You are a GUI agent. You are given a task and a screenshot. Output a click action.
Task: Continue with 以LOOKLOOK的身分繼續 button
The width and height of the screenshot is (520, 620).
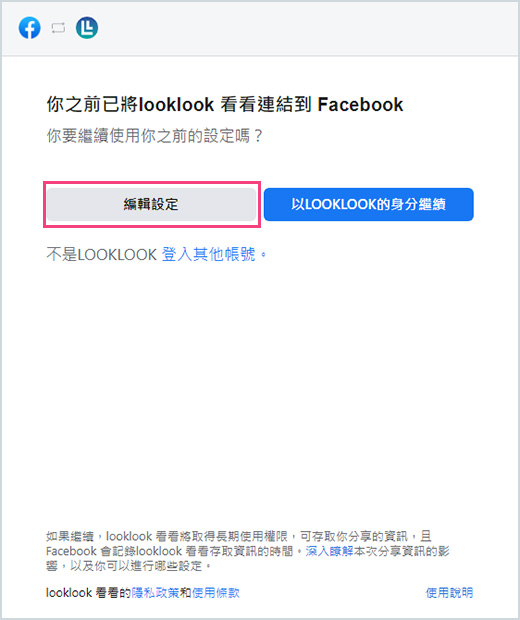[x=369, y=204]
